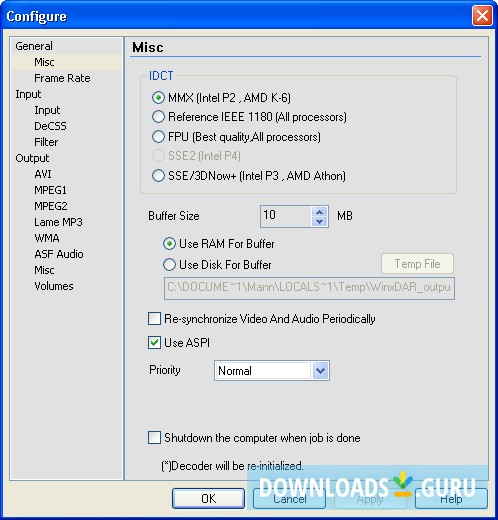This screenshot has height=520, width=498.
Task: Click the Help button
Action: pyautogui.click(x=451, y=499)
